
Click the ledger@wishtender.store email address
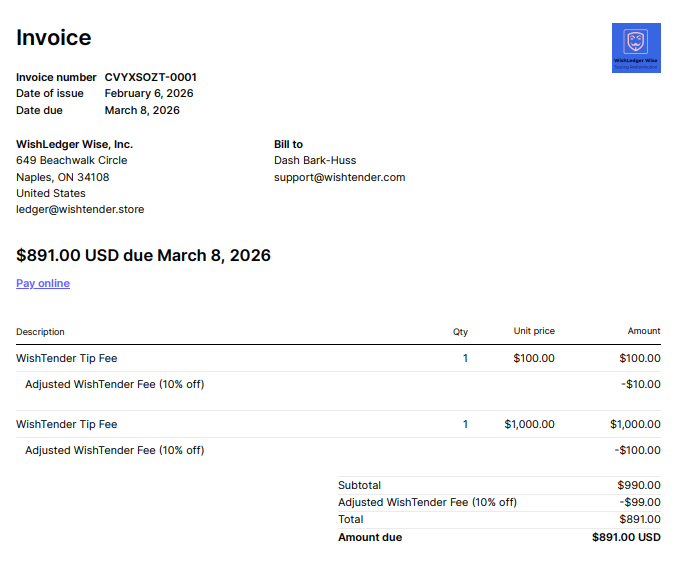click(x=80, y=209)
